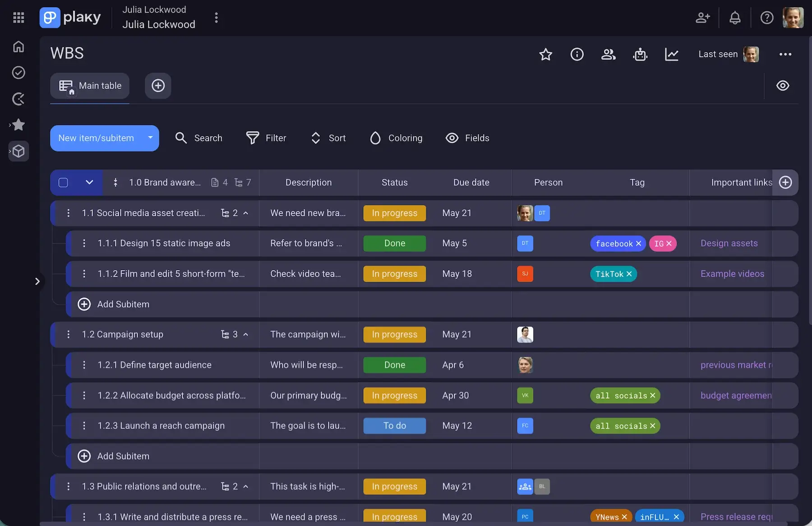Screen dimensions: 812x526
Task: Remove the TikTok tag
Action: (x=629, y=274)
